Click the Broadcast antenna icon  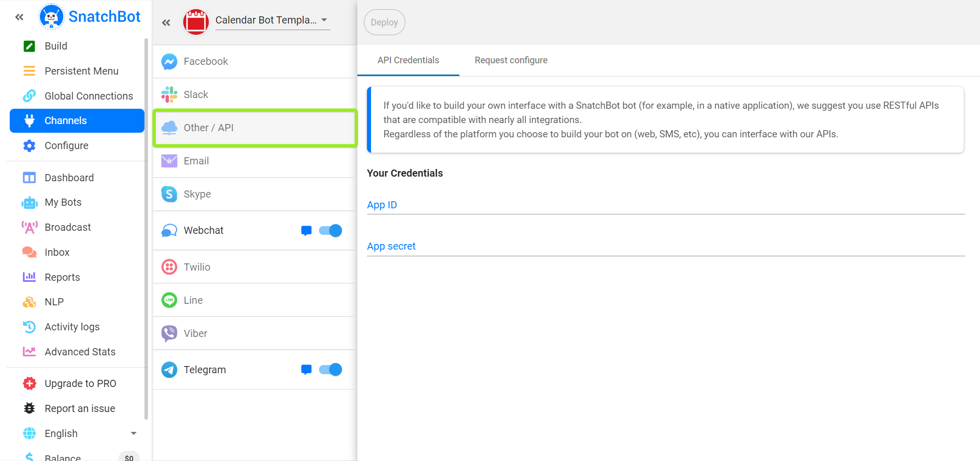30,227
